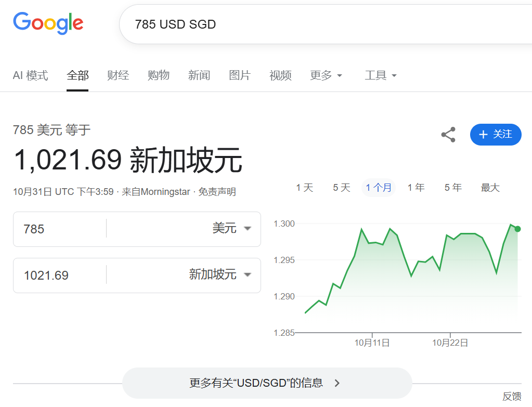The height and width of the screenshot is (407, 532).
Task: Click the 1021.69 converted amount field
Action: point(60,275)
